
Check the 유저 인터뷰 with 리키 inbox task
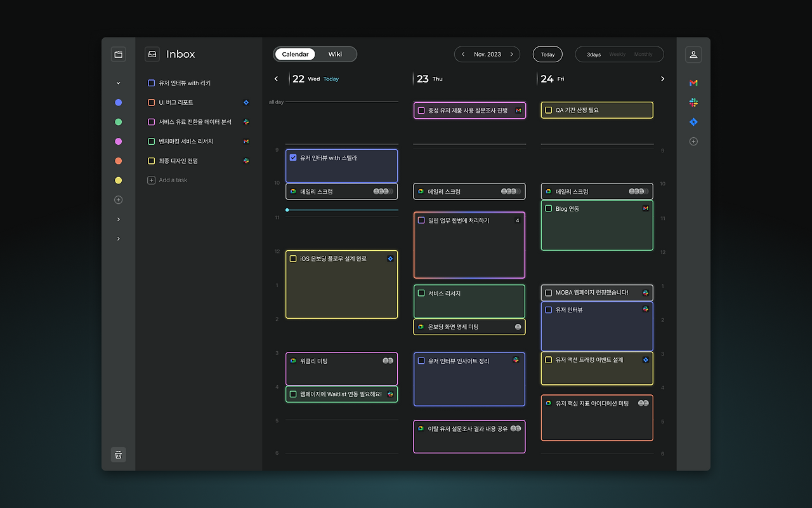[x=151, y=83]
